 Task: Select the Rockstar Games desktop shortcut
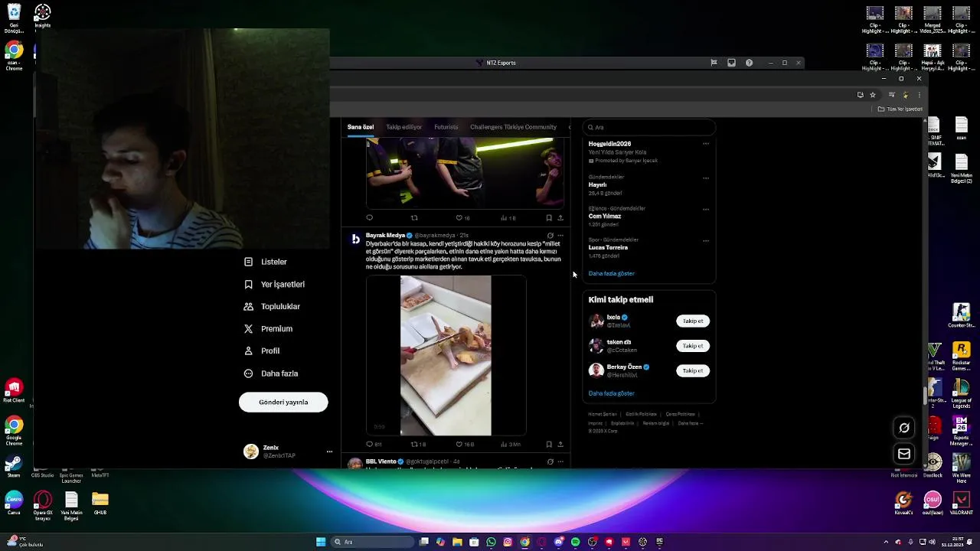point(961,356)
